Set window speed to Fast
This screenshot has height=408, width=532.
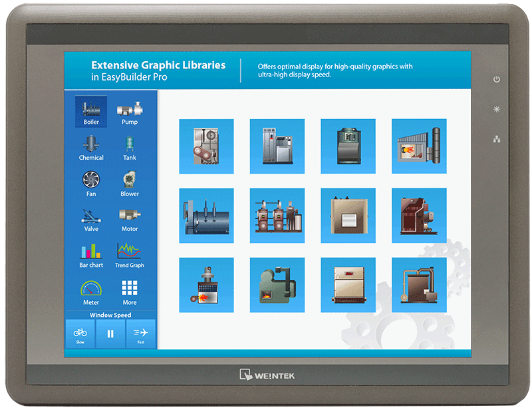click(140, 333)
